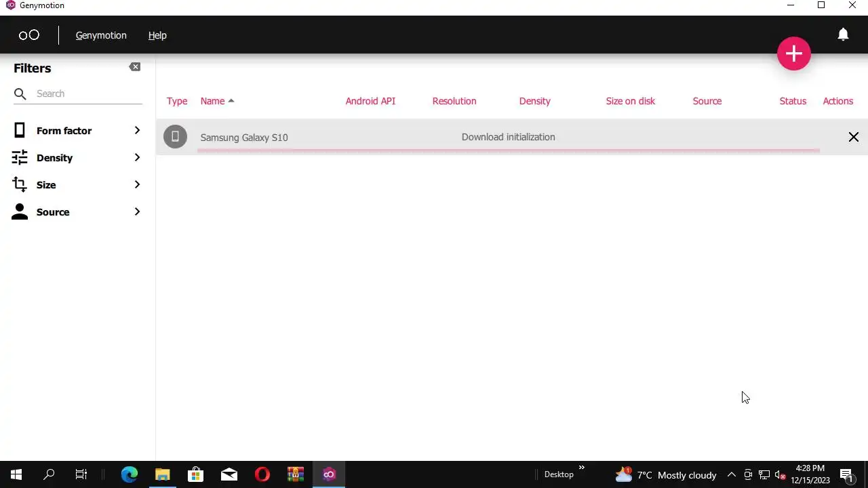The height and width of the screenshot is (488, 868).
Task: Click the Download initialization status text
Action: pos(508,137)
